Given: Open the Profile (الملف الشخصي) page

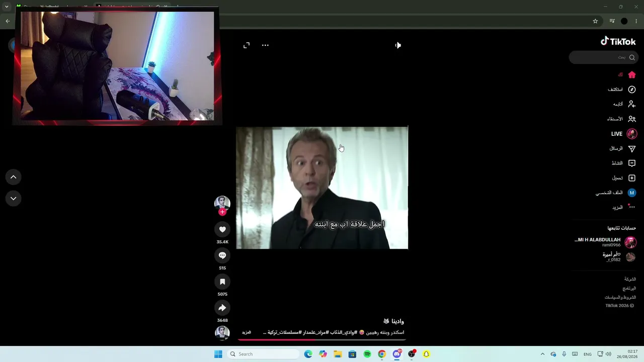Looking at the screenshot, I should pyautogui.click(x=616, y=193).
